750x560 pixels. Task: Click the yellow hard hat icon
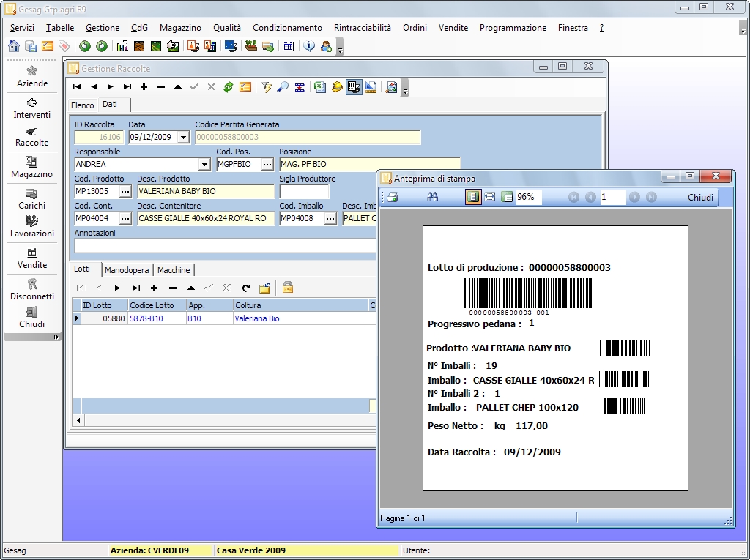(337, 87)
